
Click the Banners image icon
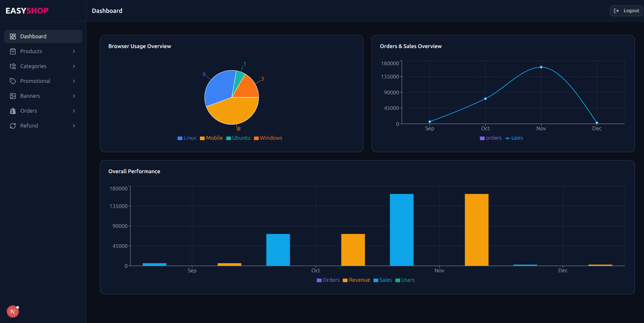(x=13, y=96)
